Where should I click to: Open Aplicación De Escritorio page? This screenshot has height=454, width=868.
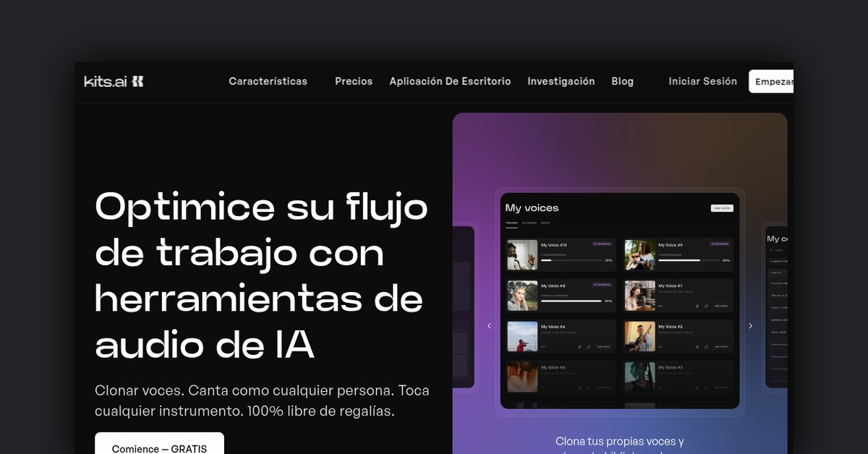point(450,82)
